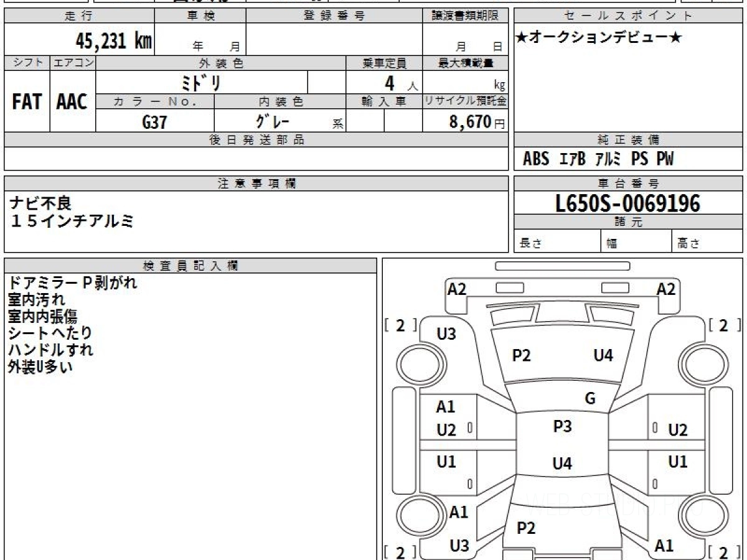This screenshot has height=560, width=747.
Task: Click the 外装色 header cell
Action: pyautogui.click(x=221, y=63)
